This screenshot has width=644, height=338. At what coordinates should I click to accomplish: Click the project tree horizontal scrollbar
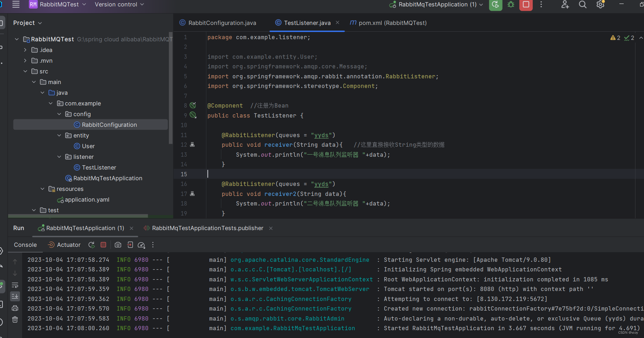(78, 216)
